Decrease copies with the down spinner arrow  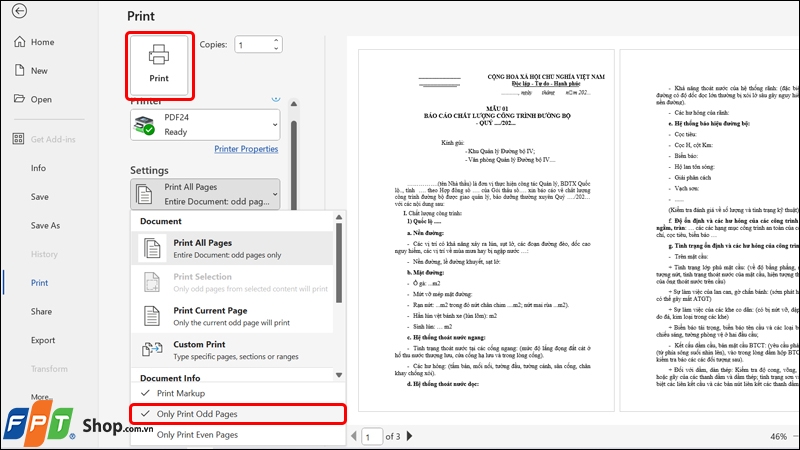tap(276, 48)
